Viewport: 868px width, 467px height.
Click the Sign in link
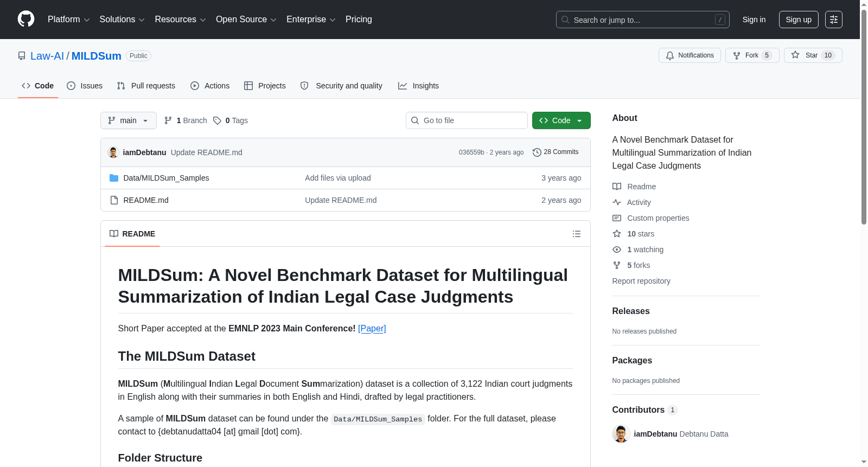click(754, 20)
